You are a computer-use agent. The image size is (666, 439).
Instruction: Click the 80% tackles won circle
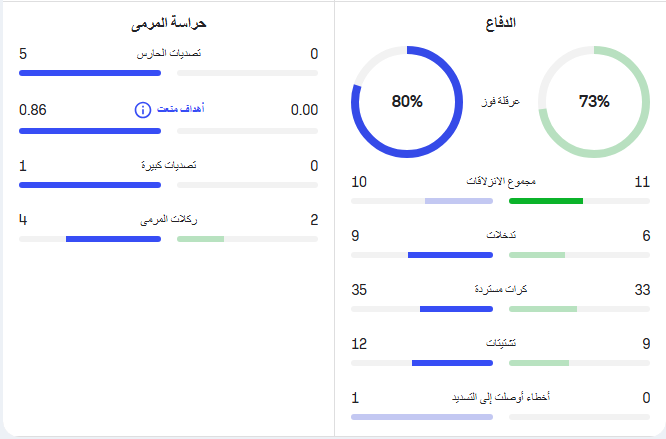click(x=407, y=101)
